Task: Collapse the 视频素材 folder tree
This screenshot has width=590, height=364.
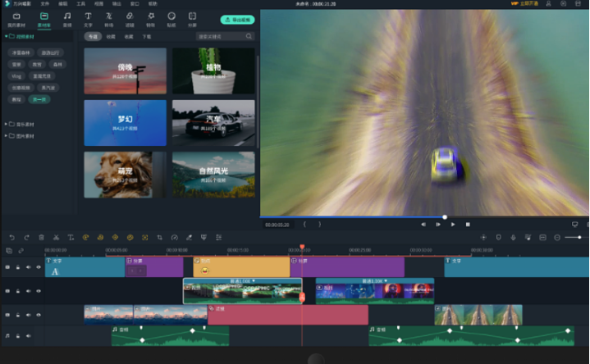Action: pos(7,36)
